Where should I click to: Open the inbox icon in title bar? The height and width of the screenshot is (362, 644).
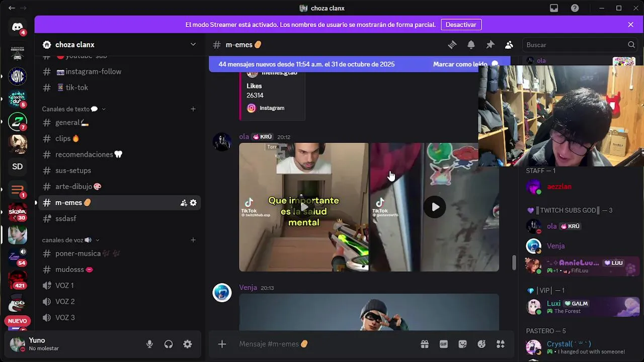click(x=554, y=8)
